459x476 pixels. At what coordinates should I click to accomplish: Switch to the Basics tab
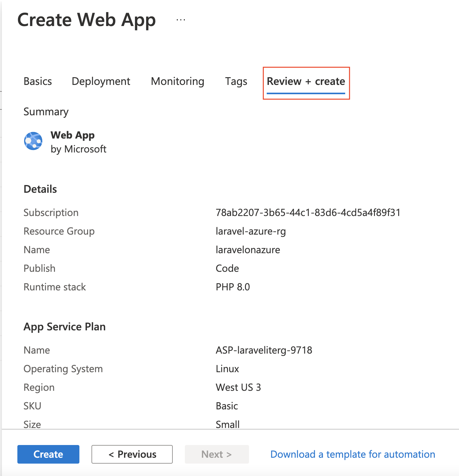pos(38,81)
